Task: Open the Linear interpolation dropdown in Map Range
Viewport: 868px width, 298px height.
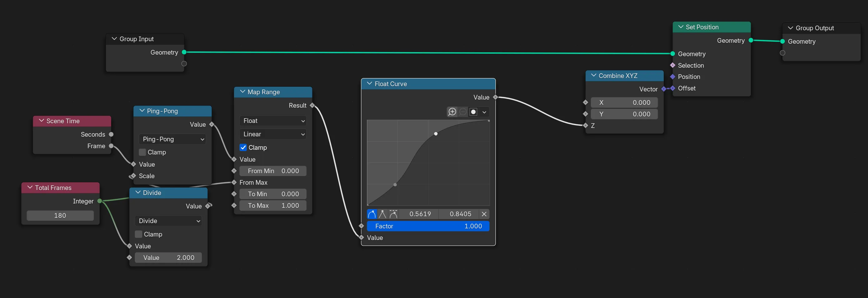Action: 273,134
